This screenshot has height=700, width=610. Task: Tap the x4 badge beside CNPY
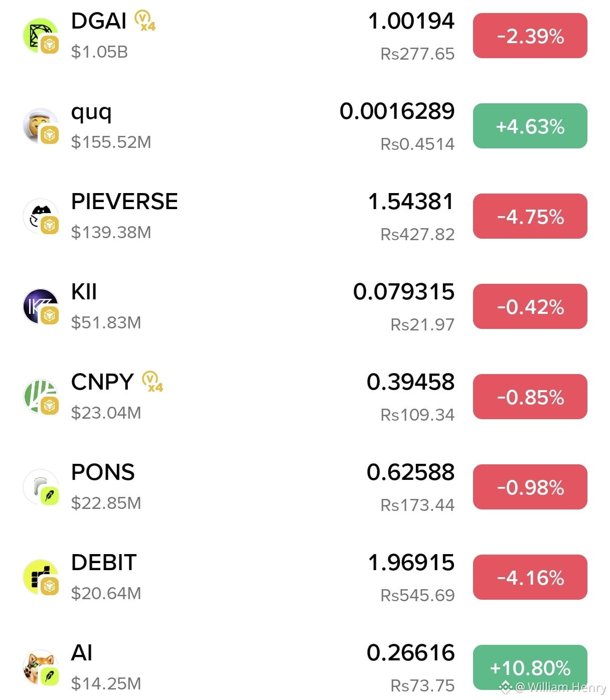tap(152, 382)
